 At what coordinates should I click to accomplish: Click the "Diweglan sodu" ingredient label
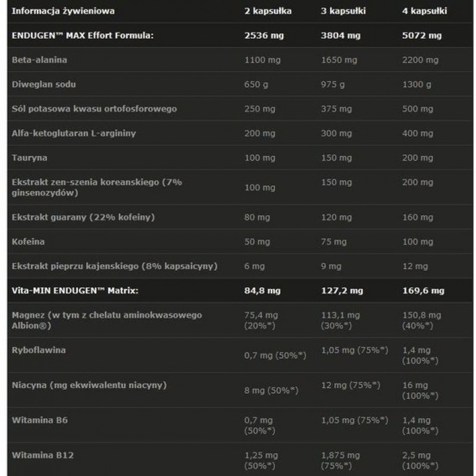point(43,84)
